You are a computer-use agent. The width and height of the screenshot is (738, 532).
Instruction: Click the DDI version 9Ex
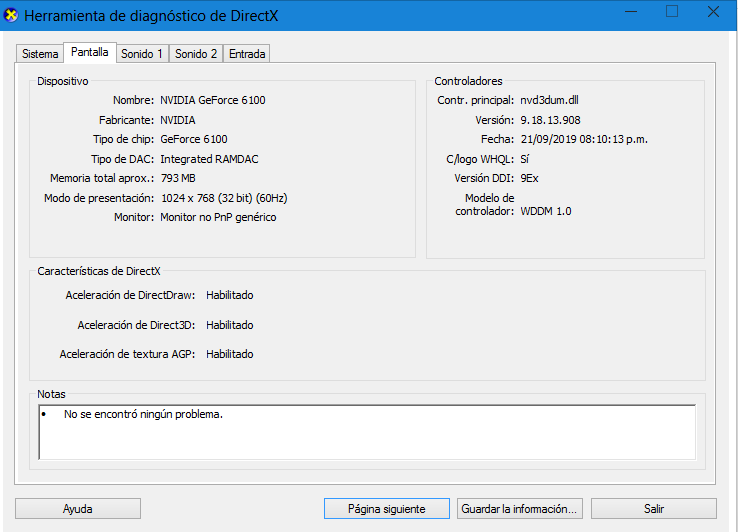[529, 178]
